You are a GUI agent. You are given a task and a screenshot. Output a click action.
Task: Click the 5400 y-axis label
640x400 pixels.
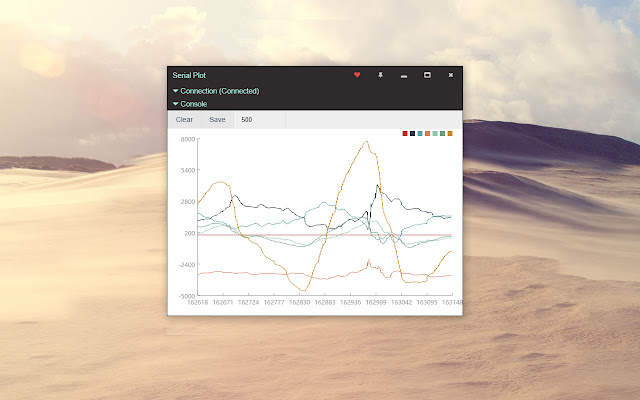pos(188,170)
